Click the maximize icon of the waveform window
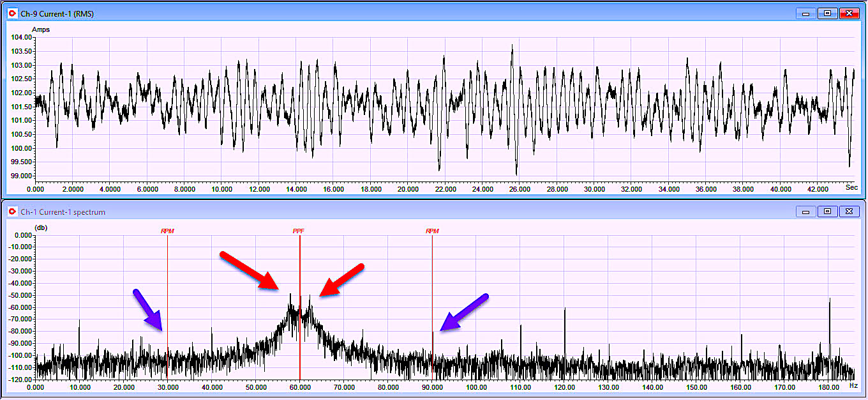This screenshot has width=868, height=400. pos(827,12)
